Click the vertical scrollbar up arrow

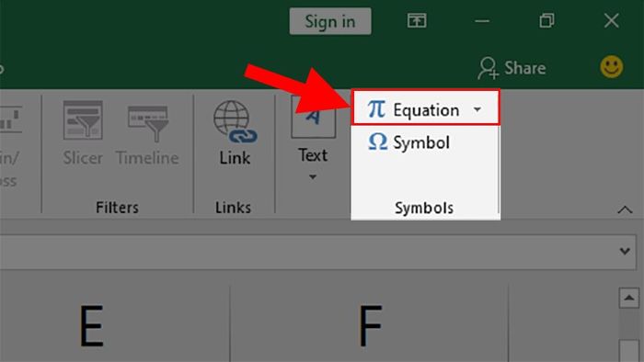pos(628,298)
